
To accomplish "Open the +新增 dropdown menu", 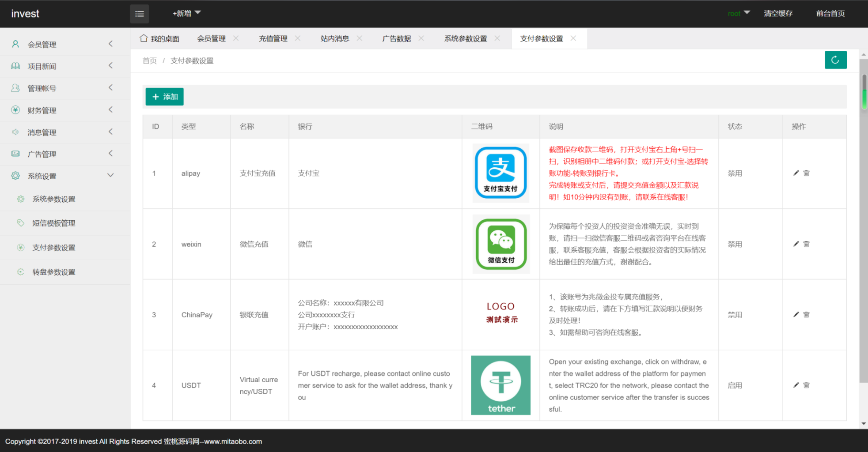I will [186, 13].
